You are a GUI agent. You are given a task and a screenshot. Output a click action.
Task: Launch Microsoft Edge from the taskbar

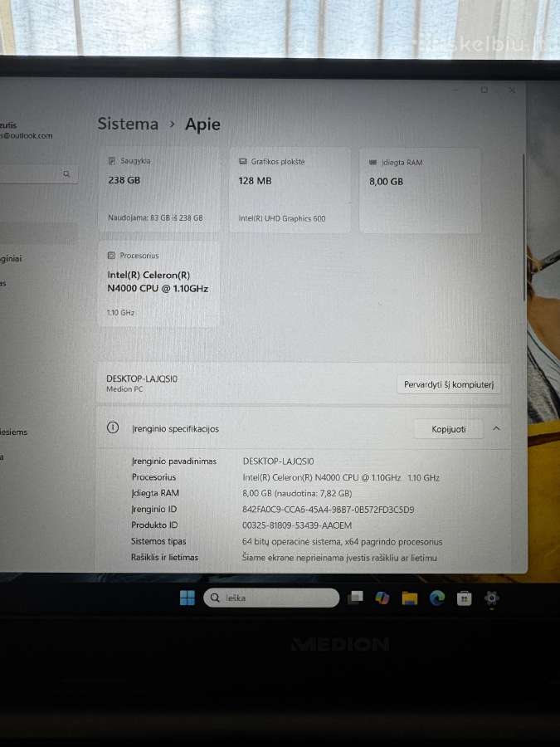click(x=436, y=598)
